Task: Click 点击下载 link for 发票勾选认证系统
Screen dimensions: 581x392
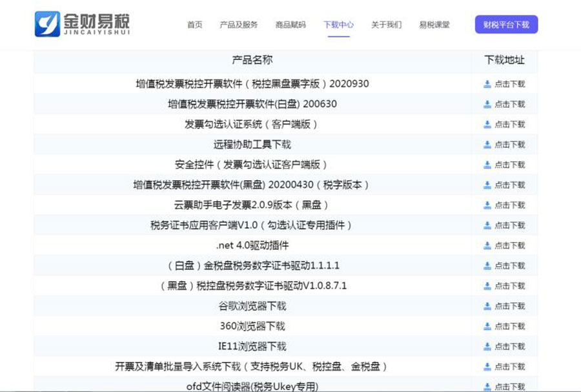Action: point(510,125)
